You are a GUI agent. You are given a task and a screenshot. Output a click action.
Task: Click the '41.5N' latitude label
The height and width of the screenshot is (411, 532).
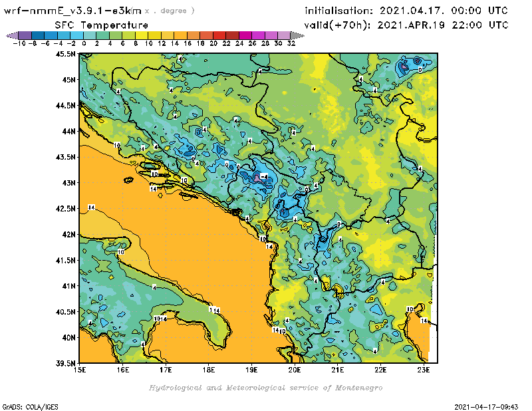click(65, 260)
